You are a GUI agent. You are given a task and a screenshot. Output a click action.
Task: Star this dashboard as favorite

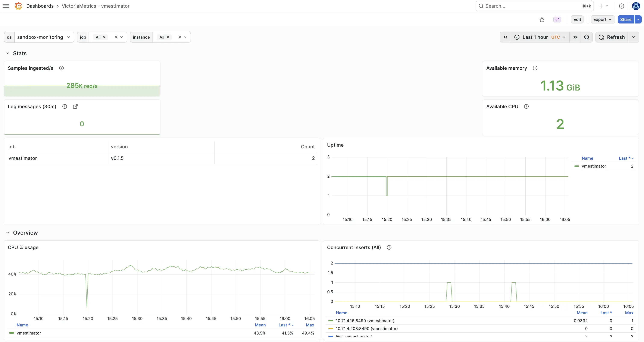tap(542, 19)
